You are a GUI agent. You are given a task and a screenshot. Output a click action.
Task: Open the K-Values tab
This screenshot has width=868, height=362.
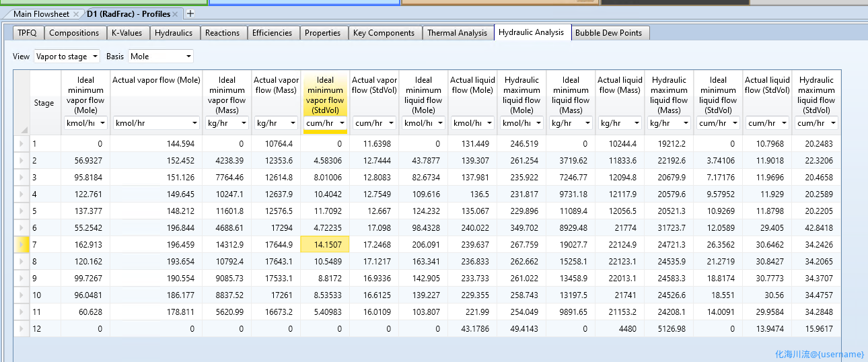tap(126, 32)
